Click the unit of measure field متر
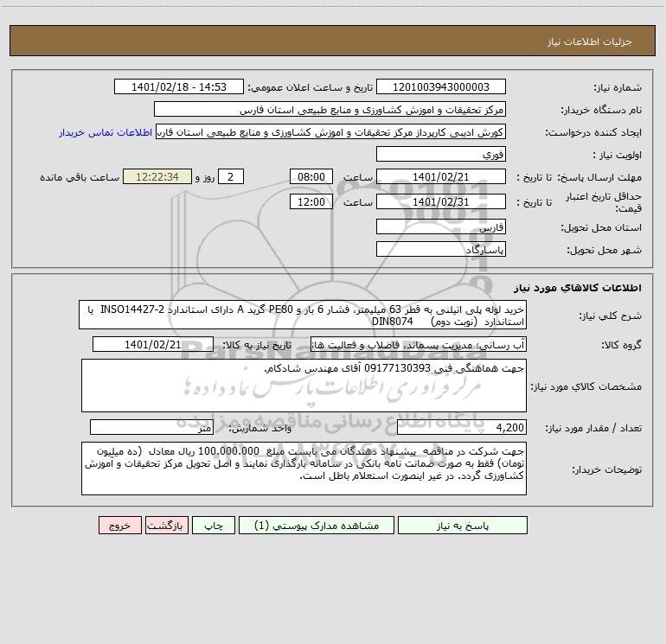Screen dimensions: 666x644 [x=151, y=428]
